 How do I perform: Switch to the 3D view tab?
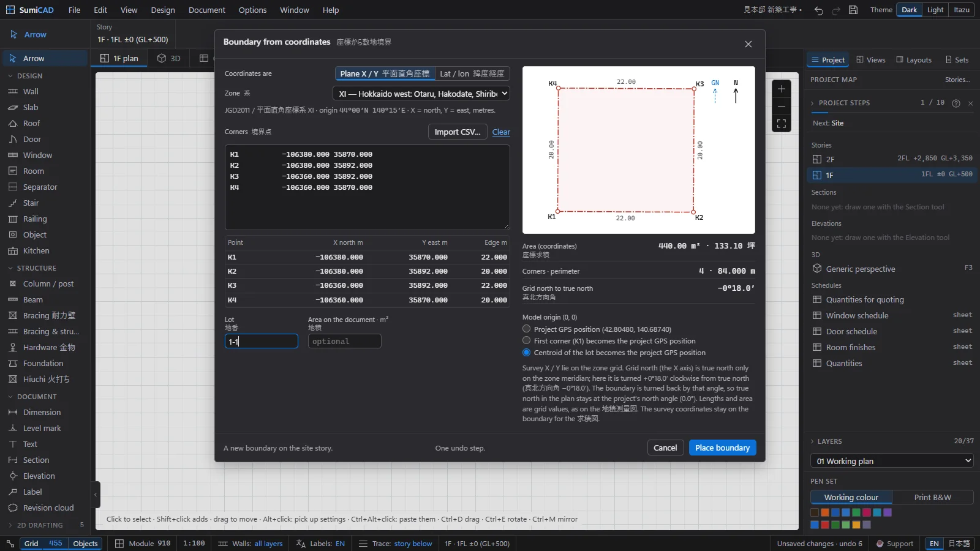coord(169,58)
